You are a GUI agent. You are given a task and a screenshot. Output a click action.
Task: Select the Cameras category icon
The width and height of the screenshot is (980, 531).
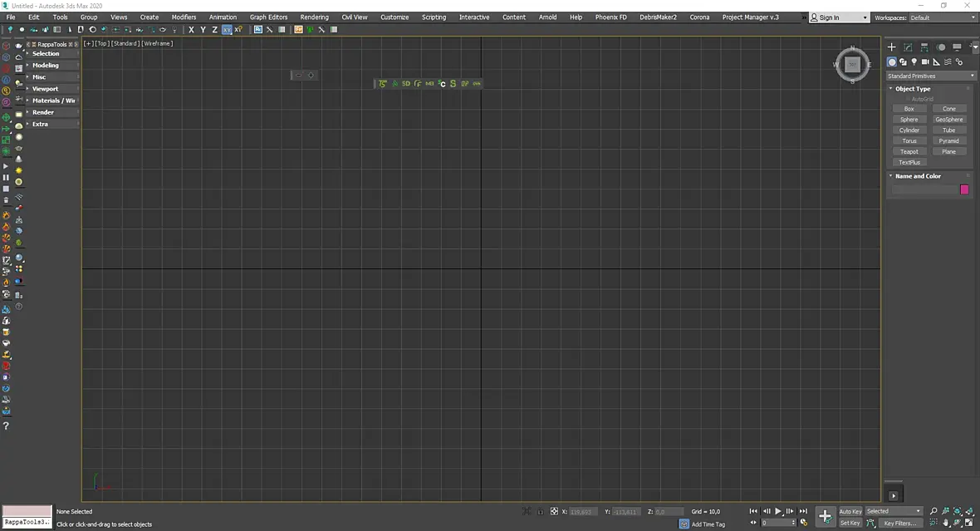[x=926, y=62]
